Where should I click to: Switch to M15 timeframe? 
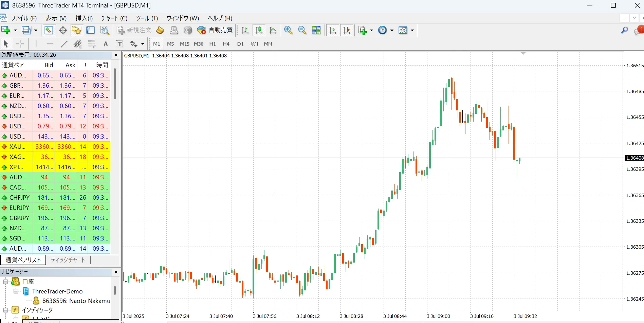184,44
